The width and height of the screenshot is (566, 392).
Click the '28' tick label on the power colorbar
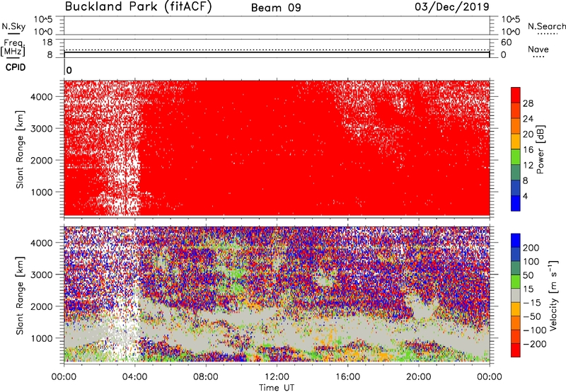pyautogui.click(x=528, y=103)
